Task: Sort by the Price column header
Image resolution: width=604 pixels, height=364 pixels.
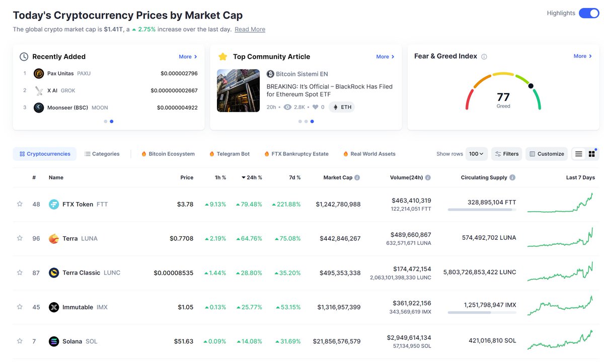Action: point(187,177)
